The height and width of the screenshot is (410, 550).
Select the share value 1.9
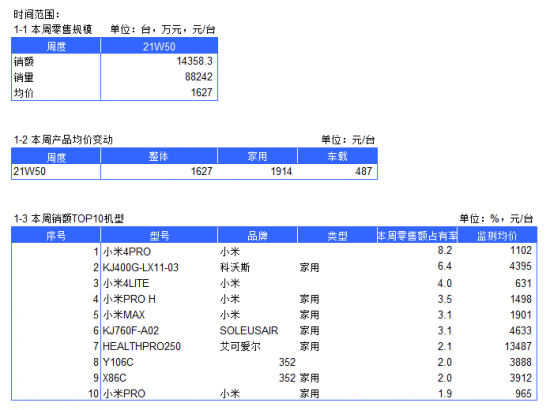coord(445,394)
